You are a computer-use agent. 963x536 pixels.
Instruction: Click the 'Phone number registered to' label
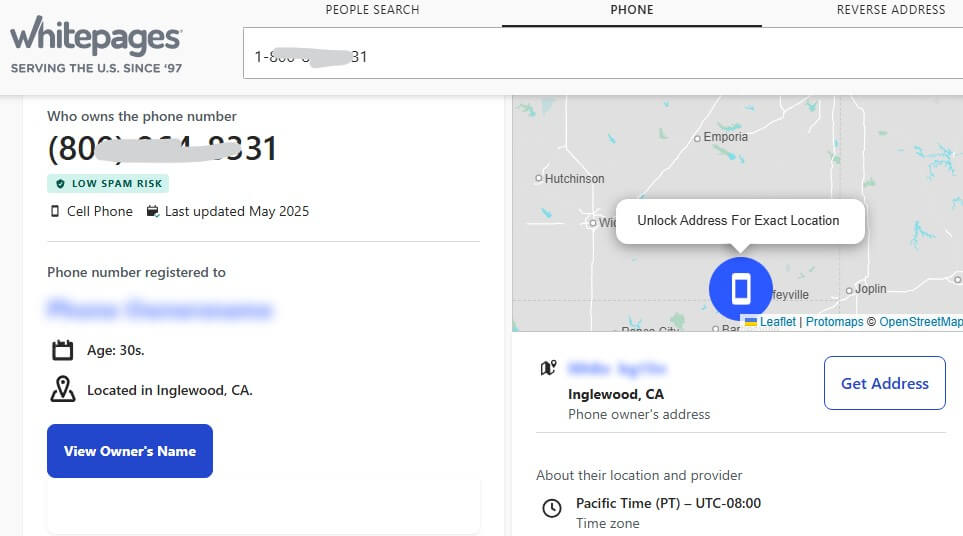point(136,272)
